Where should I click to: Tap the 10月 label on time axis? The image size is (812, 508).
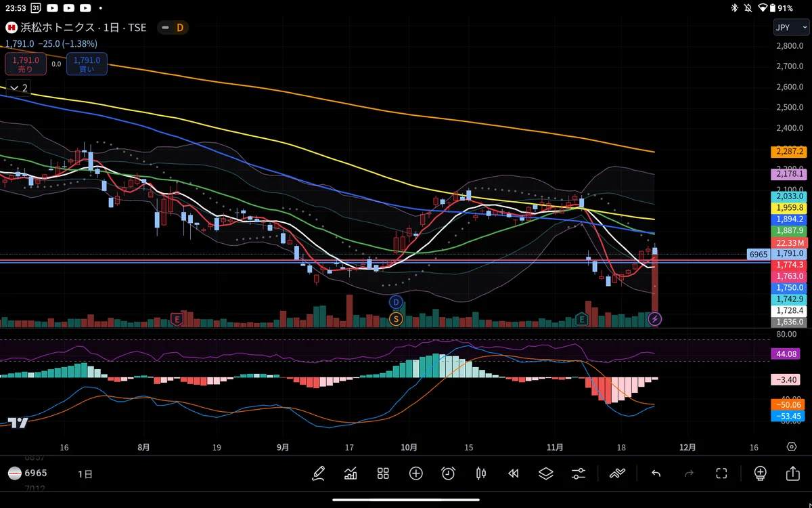[409, 447]
